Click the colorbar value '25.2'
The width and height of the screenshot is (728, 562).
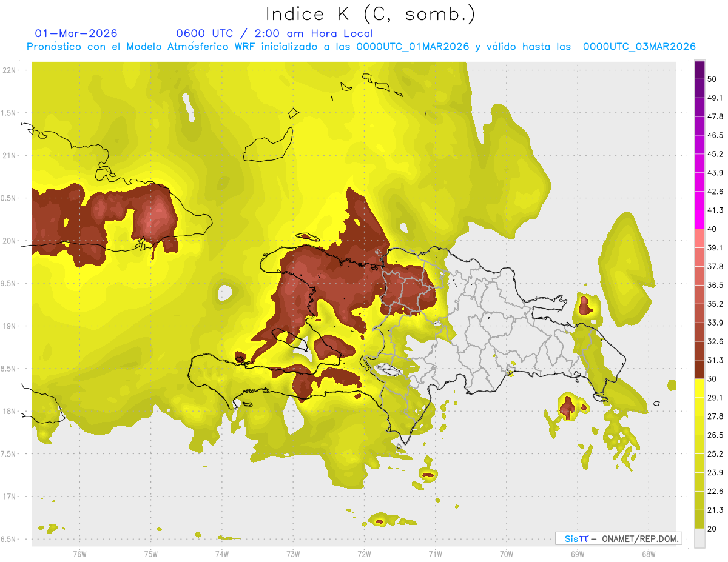[716, 455]
